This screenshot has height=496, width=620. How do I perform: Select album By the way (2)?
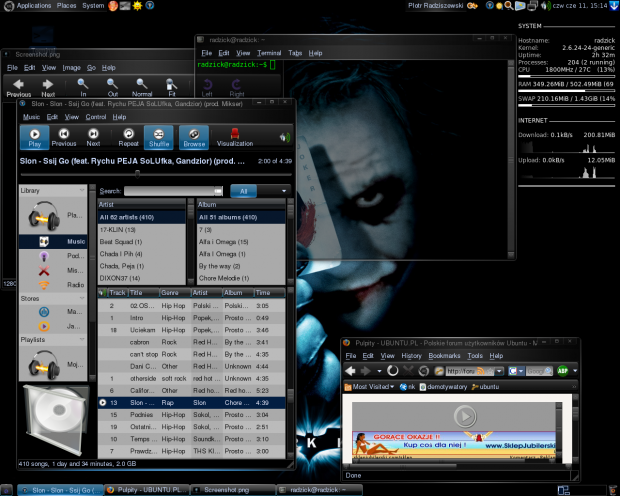[x=241, y=266]
